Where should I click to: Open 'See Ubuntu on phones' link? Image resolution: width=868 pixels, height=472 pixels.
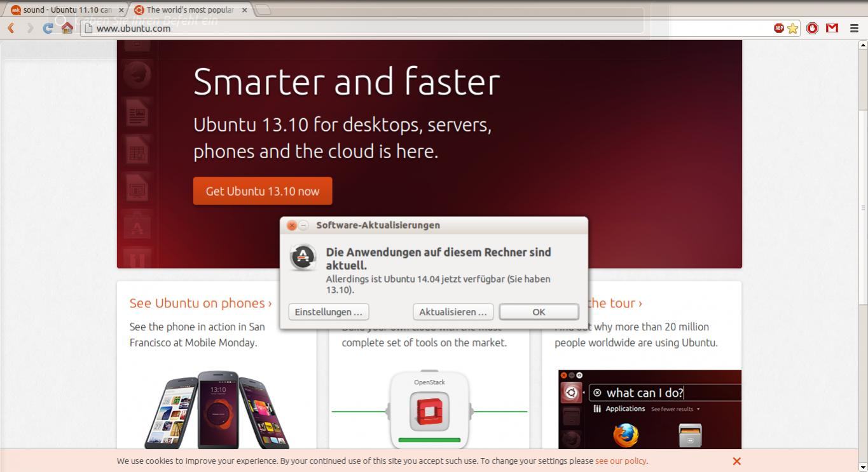200,303
